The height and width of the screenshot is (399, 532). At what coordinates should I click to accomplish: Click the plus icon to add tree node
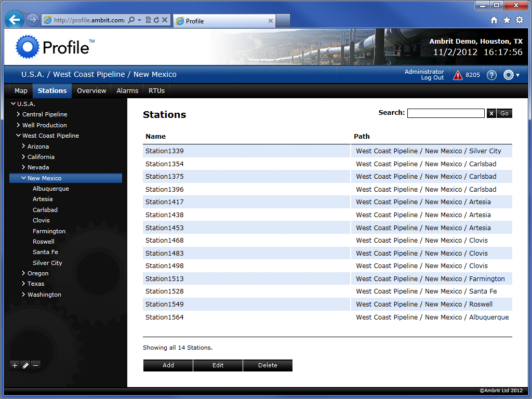[x=15, y=365]
